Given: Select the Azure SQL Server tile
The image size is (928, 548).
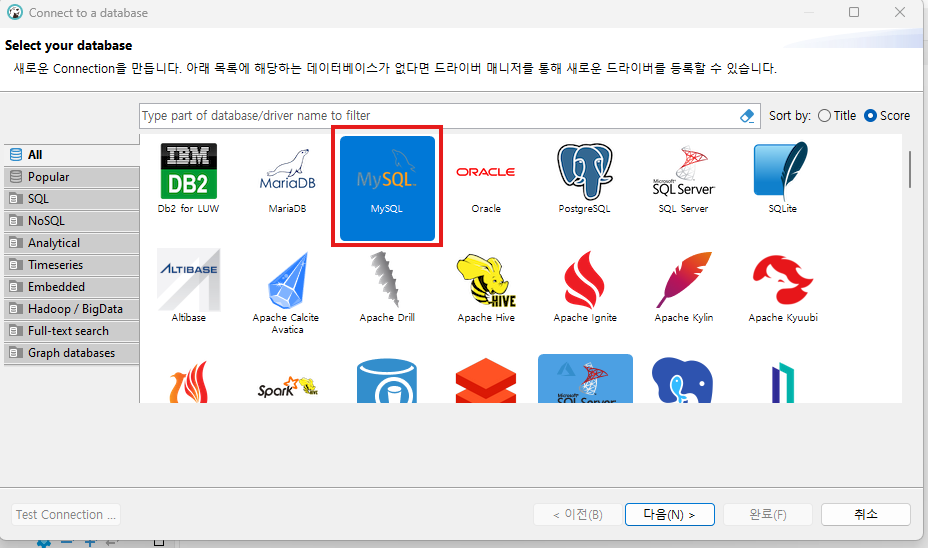Looking at the screenshot, I should point(585,379).
